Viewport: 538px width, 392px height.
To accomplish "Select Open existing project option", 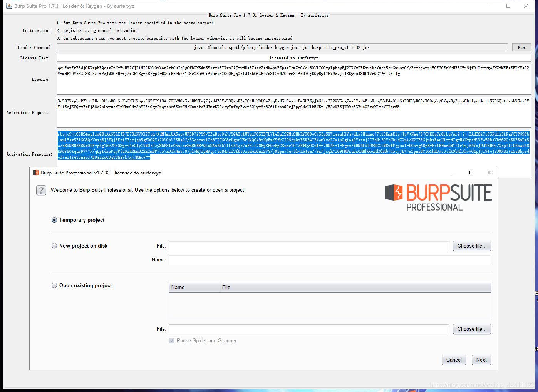I will click(54, 285).
